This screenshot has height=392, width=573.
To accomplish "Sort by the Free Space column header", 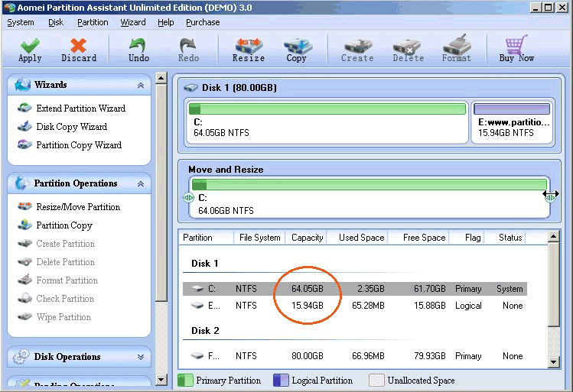I will coord(419,238).
